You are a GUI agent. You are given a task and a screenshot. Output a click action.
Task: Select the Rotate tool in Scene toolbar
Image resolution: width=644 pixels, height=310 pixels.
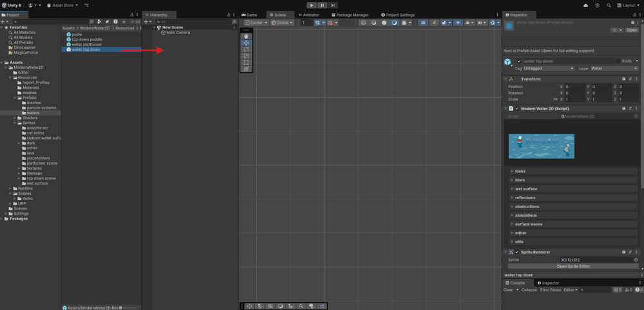point(246,50)
